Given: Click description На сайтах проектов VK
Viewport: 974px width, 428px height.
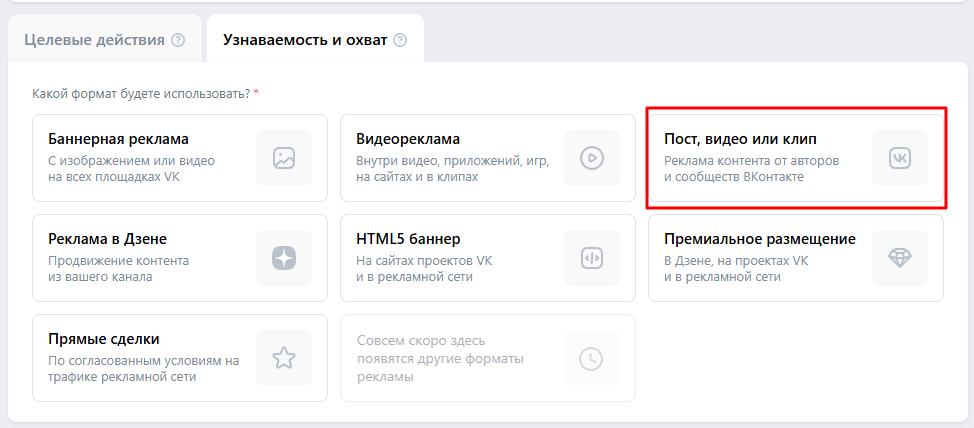Looking at the screenshot, I should point(424,261).
